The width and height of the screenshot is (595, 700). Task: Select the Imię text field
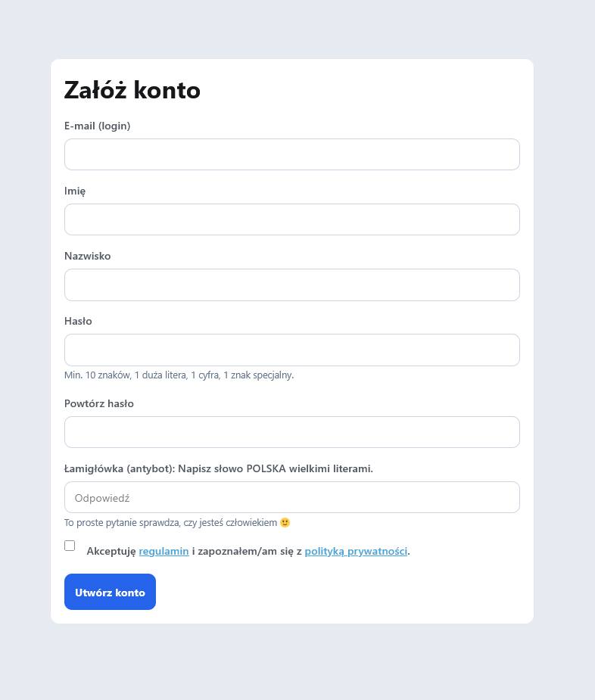[x=291, y=219]
